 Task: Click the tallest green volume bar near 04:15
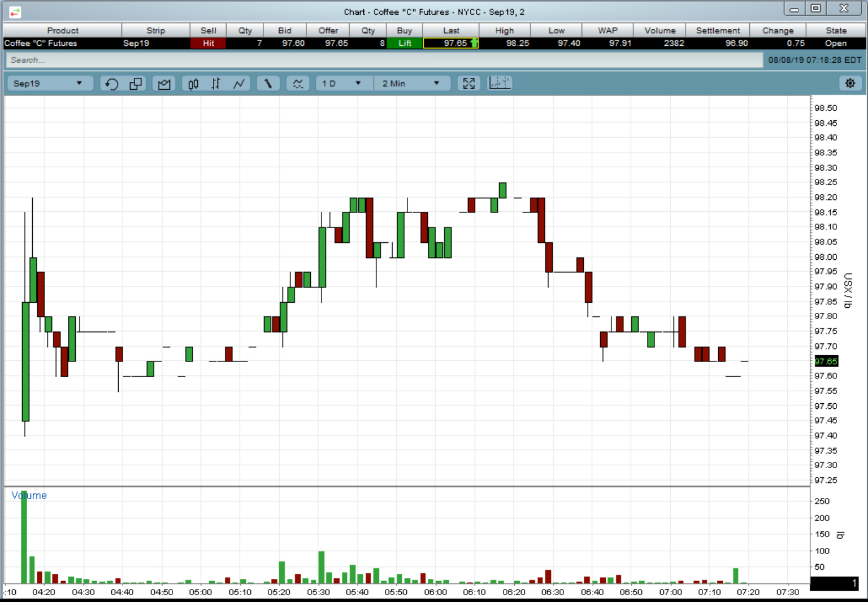[24, 537]
